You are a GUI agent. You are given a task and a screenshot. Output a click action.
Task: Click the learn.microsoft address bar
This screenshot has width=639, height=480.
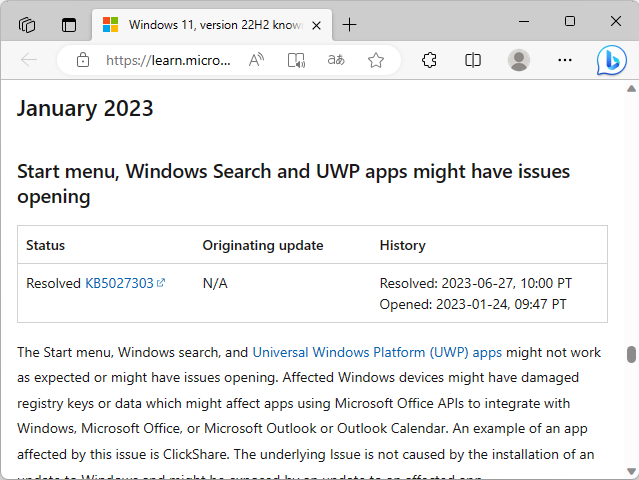tap(168, 60)
